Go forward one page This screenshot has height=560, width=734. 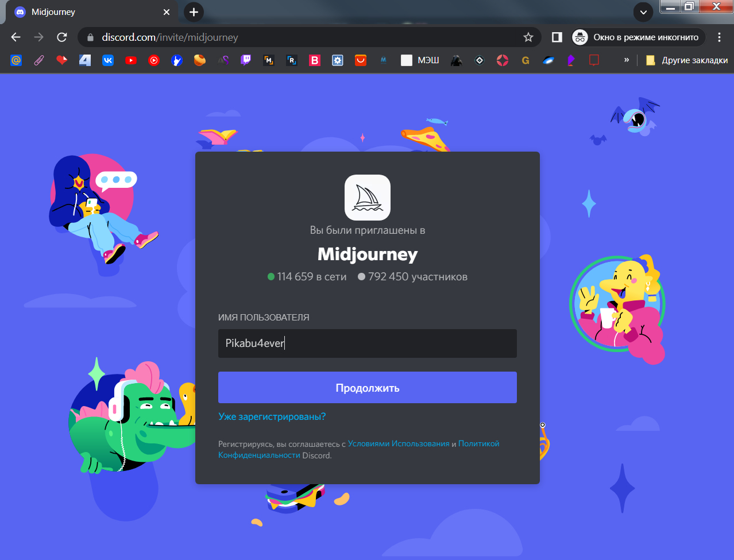pyautogui.click(x=38, y=37)
